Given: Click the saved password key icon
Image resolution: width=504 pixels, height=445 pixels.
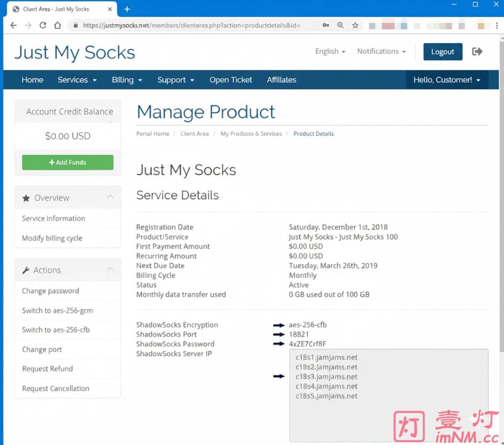Looking at the screenshot, I should (x=326, y=25).
